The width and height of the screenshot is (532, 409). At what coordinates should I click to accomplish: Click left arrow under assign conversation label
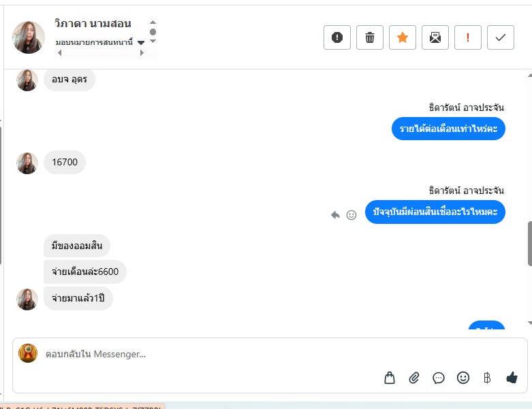60,53
